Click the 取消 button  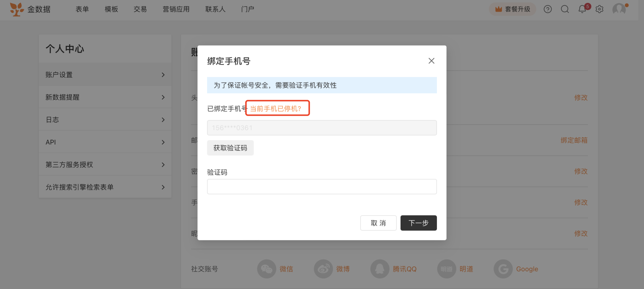(378, 223)
